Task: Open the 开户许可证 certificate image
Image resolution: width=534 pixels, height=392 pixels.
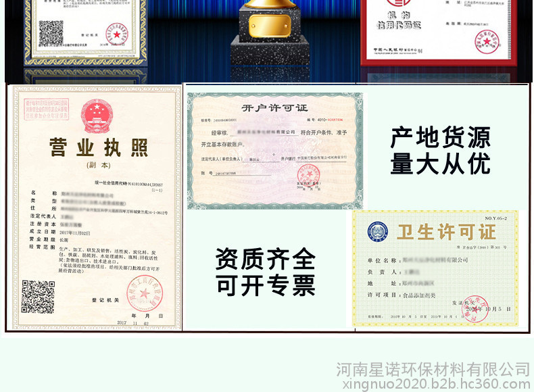Action: point(274,151)
